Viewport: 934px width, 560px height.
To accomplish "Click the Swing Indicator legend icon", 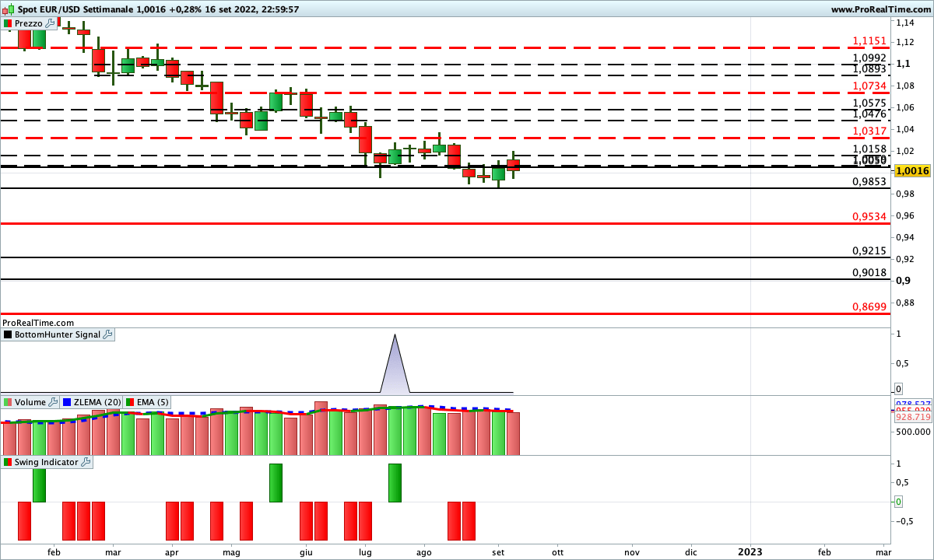I will pyautogui.click(x=8, y=462).
